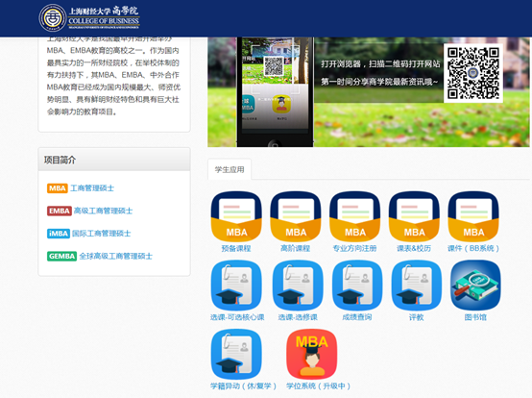Screen dimensions: 532x398
Task: Click the 专业方向注册 text label
Action: point(354,249)
